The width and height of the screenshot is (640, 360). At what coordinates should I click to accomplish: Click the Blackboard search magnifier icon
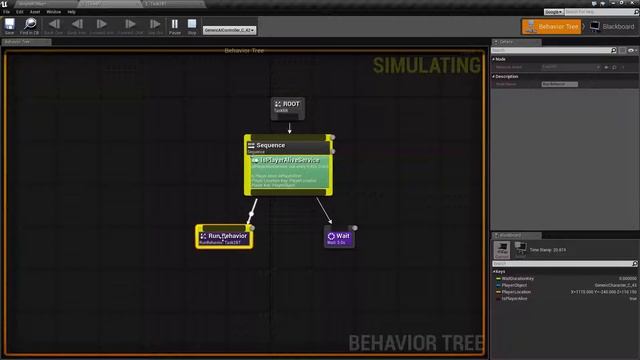pos(635,264)
